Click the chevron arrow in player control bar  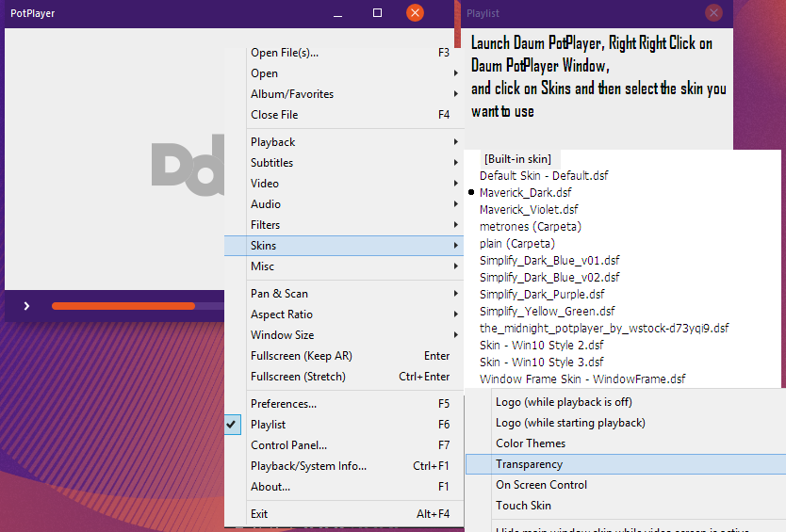coord(26,306)
